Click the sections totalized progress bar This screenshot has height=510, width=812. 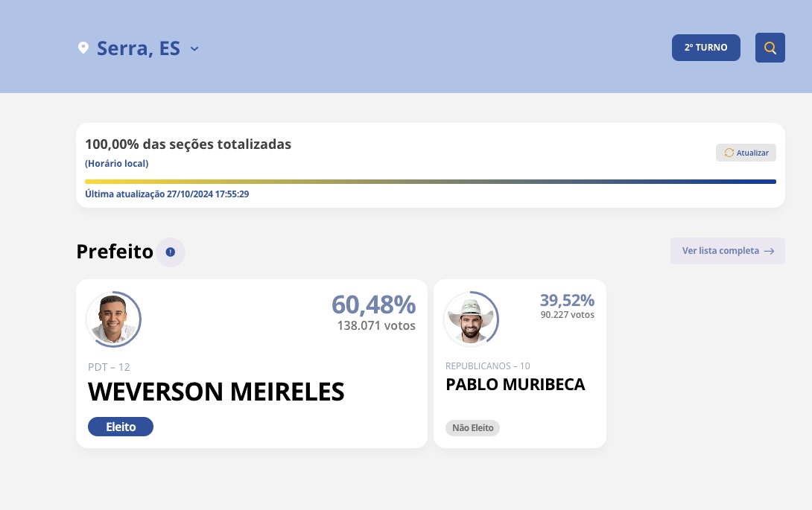click(431, 181)
